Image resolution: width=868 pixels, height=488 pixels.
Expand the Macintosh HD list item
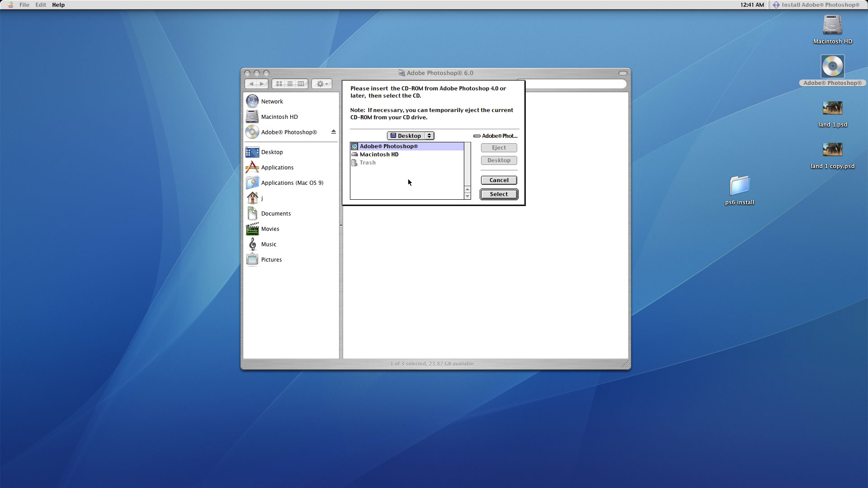379,154
